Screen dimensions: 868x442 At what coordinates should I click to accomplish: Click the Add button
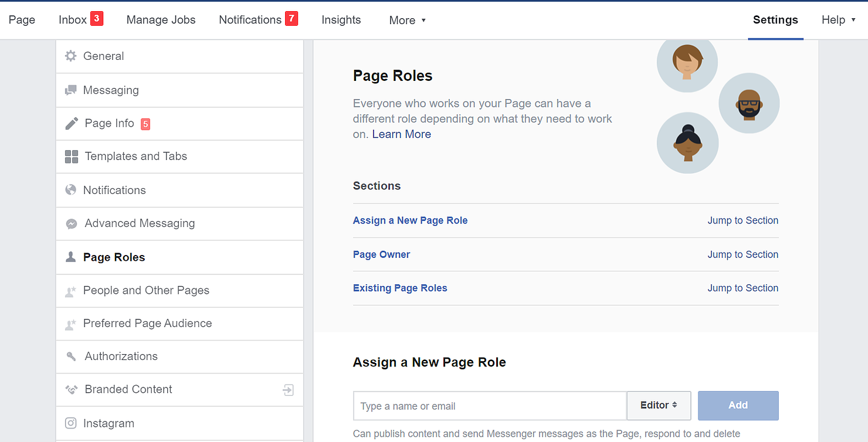pyautogui.click(x=738, y=406)
